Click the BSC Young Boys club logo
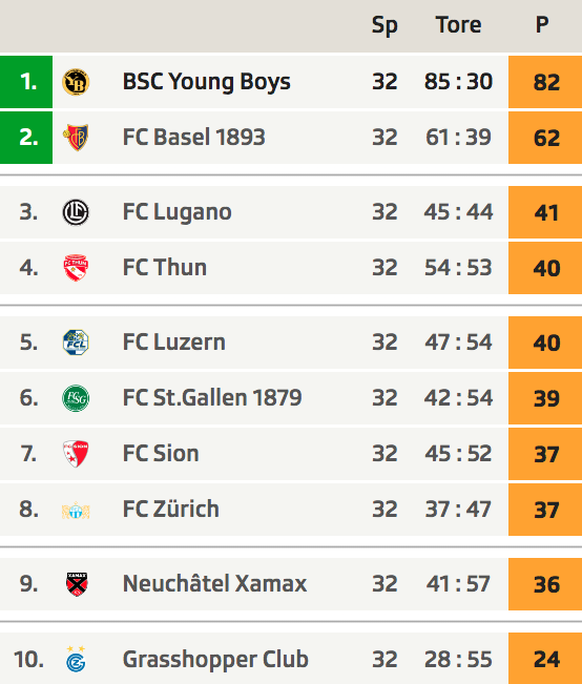Viewport: 582px width, 684px height. point(76,82)
